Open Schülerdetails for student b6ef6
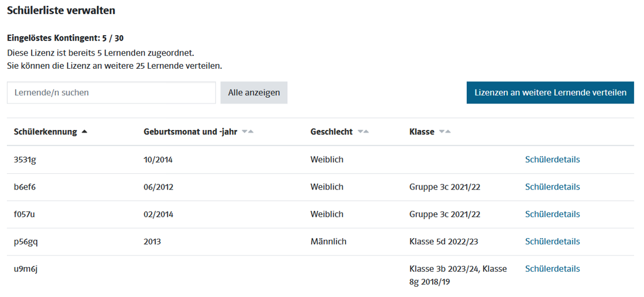Screen dimensions: 644x297 point(552,187)
